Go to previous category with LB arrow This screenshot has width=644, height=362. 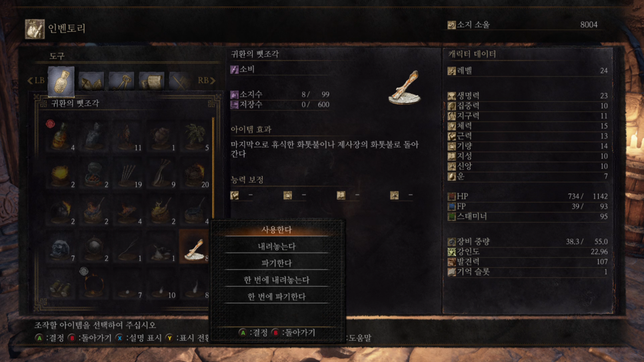pos(36,81)
